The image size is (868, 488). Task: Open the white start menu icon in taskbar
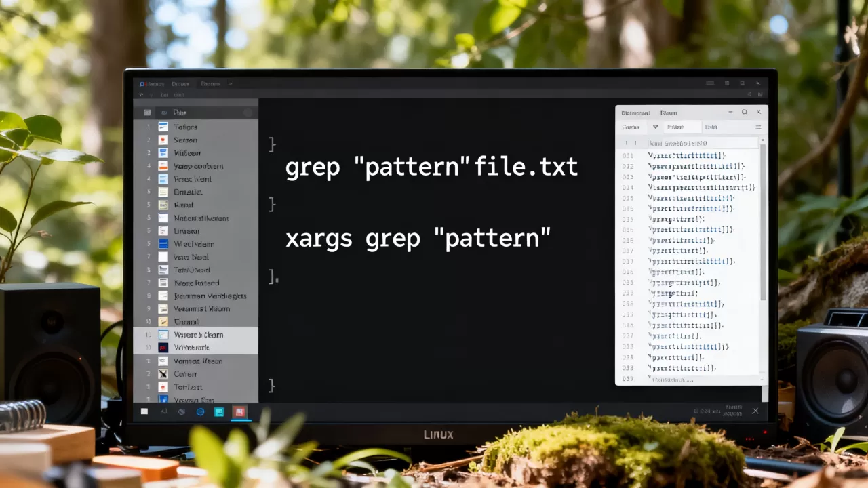[x=144, y=411]
